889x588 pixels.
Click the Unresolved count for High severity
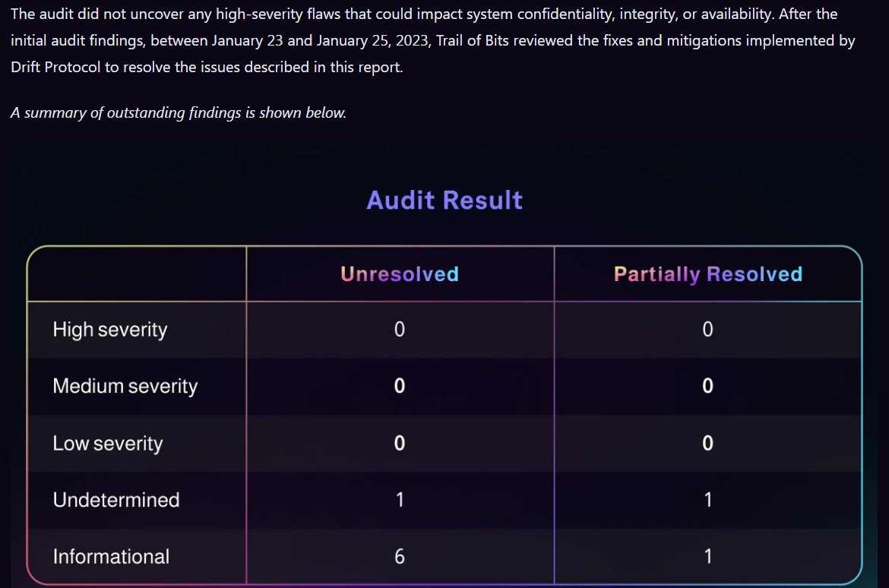point(400,330)
